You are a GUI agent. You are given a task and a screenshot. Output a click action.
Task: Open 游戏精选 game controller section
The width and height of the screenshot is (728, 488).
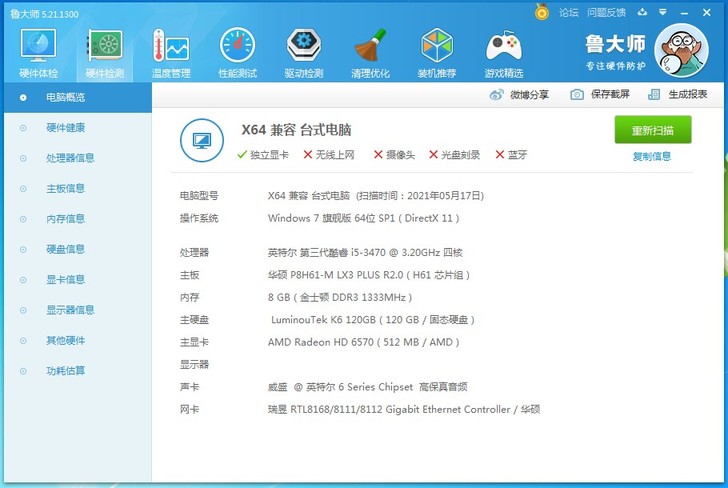(x=504, y=53)
